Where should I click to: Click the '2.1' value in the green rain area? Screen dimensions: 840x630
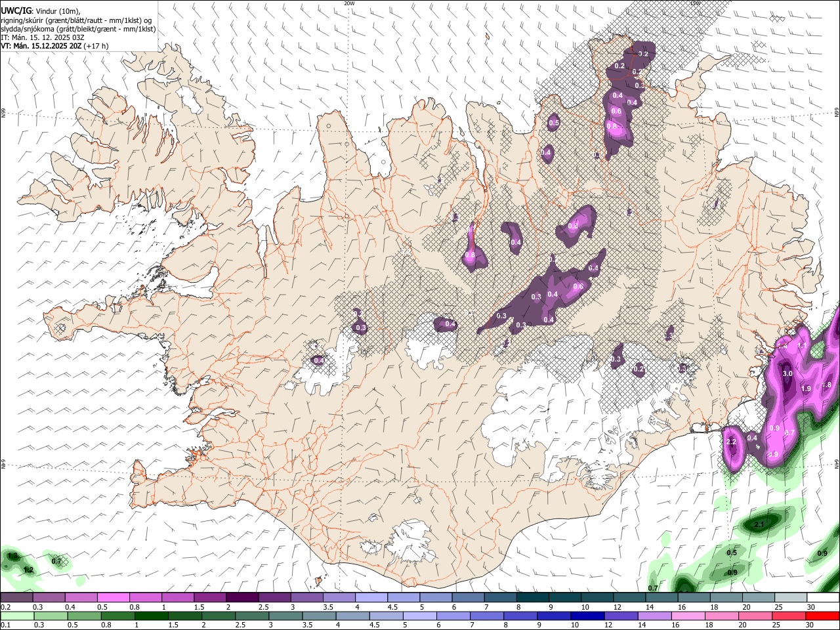pyautogui.click(x=759, y=525)
